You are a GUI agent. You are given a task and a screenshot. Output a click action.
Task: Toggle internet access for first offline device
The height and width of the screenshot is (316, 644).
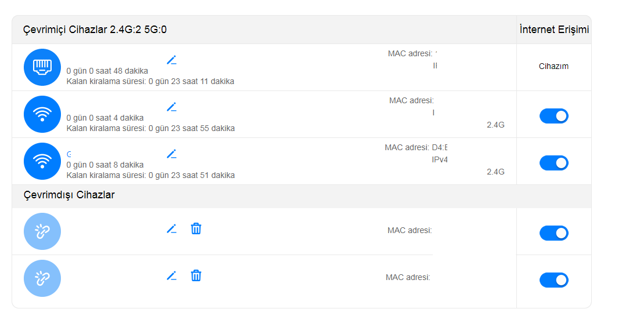point(553,233)
